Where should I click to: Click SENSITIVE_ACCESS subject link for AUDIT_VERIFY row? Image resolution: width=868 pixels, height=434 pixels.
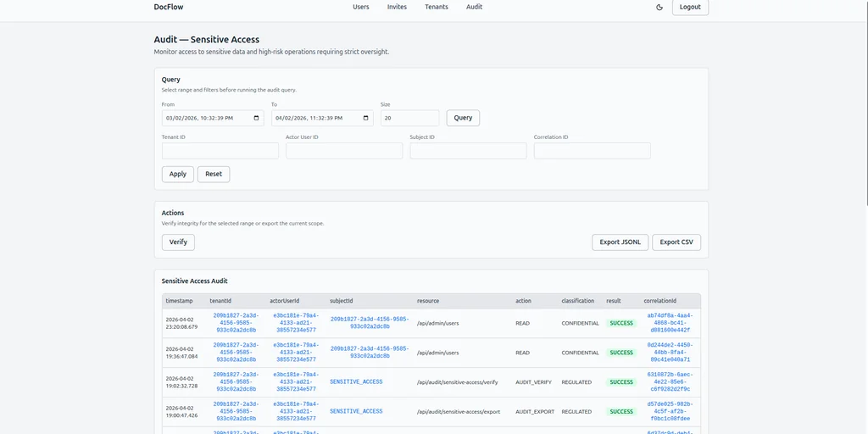pyautogui.click(x=356, y=382)
